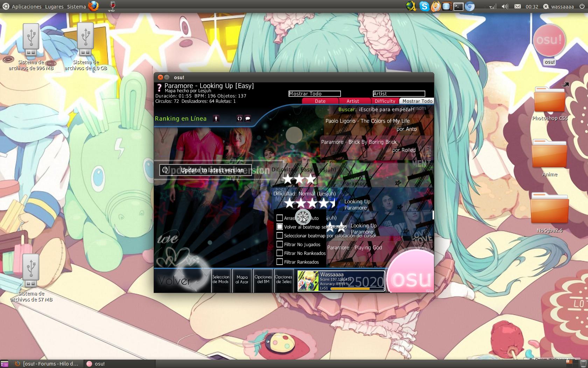Switch to the Mostrar Todo tab
The width and height of the screenshot is (588, 368).
click(417, 101)
